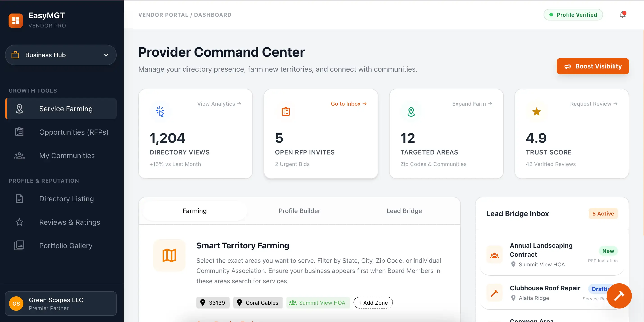The image size is (644, 322).
Task: Click the Targeted Areas map pin icon
Action: pos(411,111)
